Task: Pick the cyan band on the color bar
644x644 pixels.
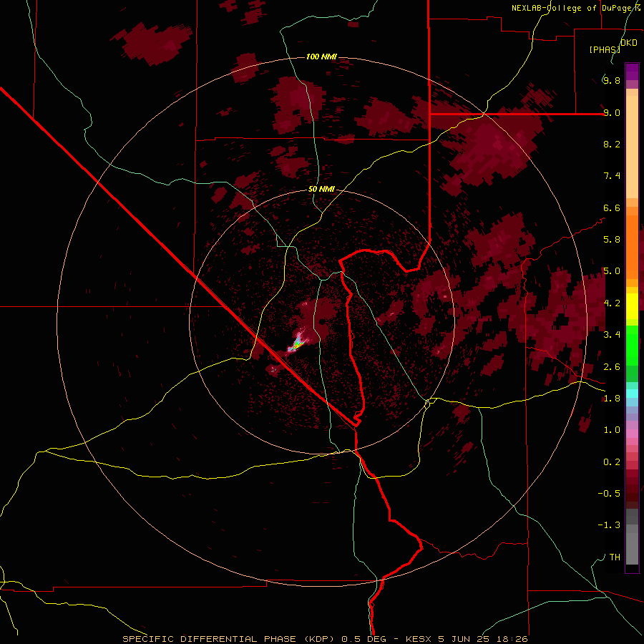Action: point(632,394)
